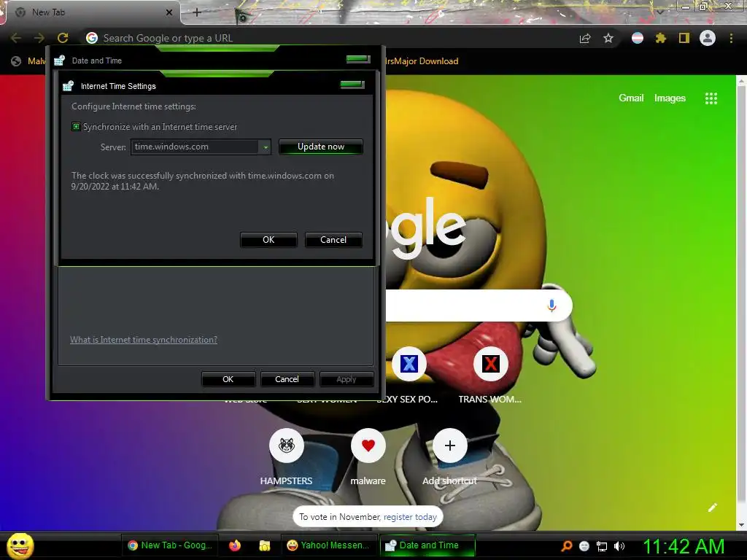Screen dimensions: 747x560
Task: Open the Images link
Action: (x=670, y=98)
